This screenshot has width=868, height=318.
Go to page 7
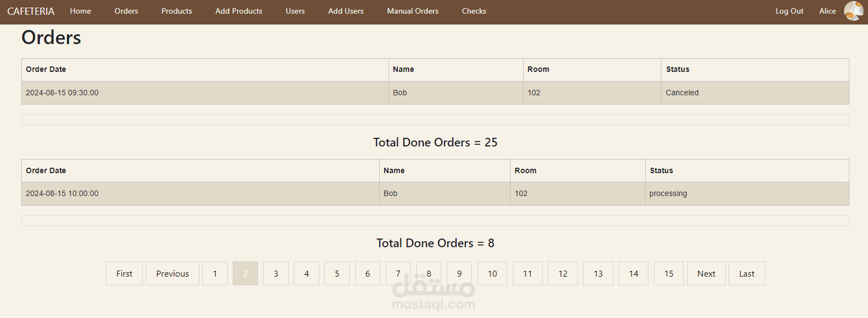pyautogui.click(x=398, y=273)
